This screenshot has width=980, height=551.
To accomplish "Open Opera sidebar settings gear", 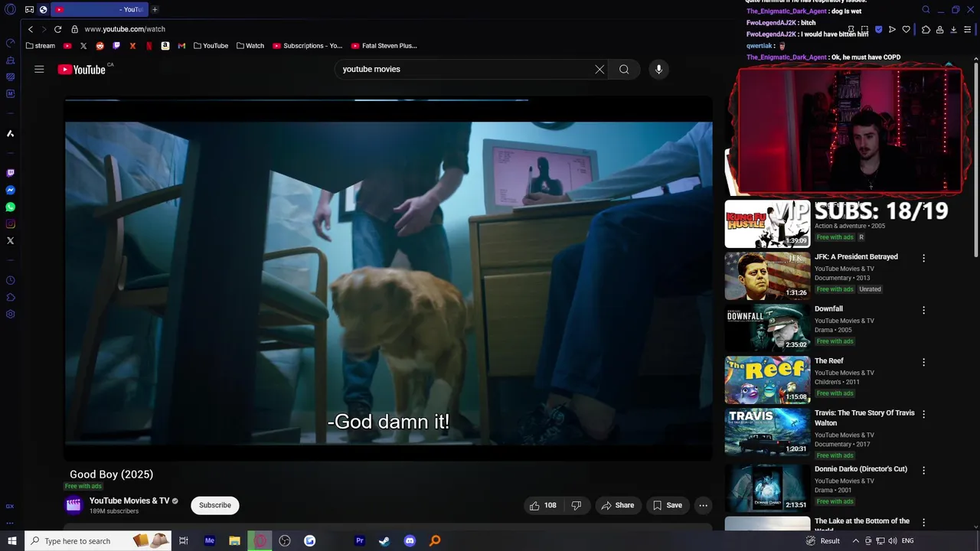I will tap(11, 314).
